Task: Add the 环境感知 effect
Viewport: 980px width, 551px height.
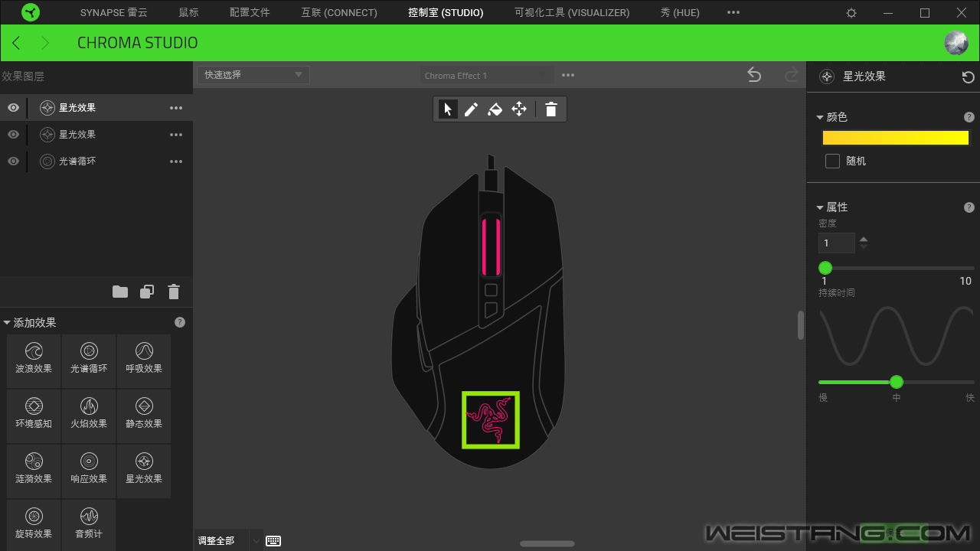Action: point(34,416)
